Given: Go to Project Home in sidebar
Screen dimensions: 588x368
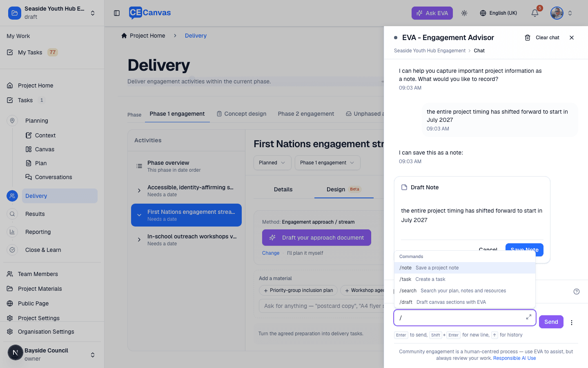Looking at the screenshot, I should (x=36, y=85).
